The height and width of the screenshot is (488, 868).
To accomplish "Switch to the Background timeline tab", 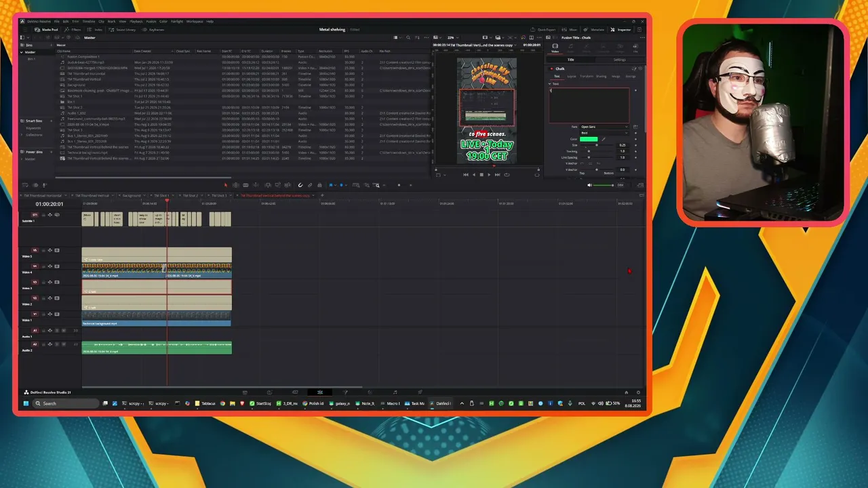I will [132, 196].
